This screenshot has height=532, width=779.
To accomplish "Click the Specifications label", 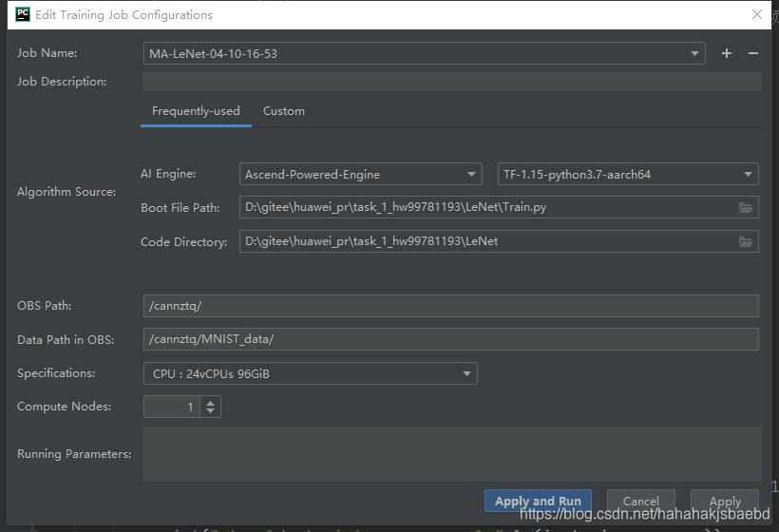I will pyautogui.click(x=56, y=373).
